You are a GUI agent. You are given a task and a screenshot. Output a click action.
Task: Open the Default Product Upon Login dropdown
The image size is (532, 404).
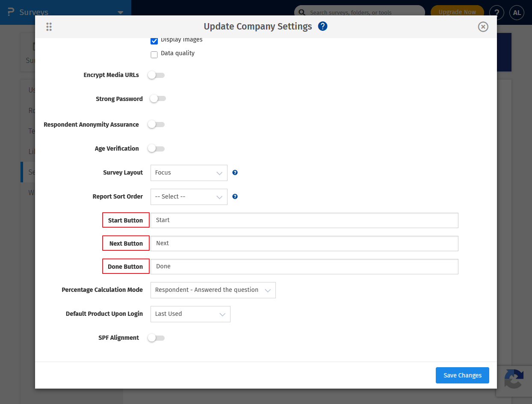190,314
